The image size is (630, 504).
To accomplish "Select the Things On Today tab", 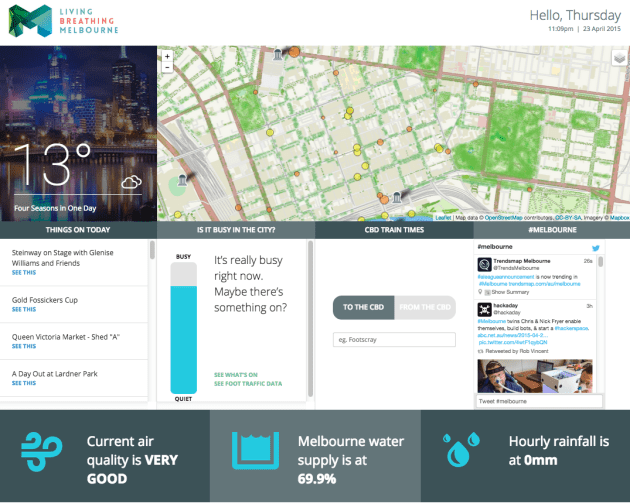I will (x=78, y=230).
